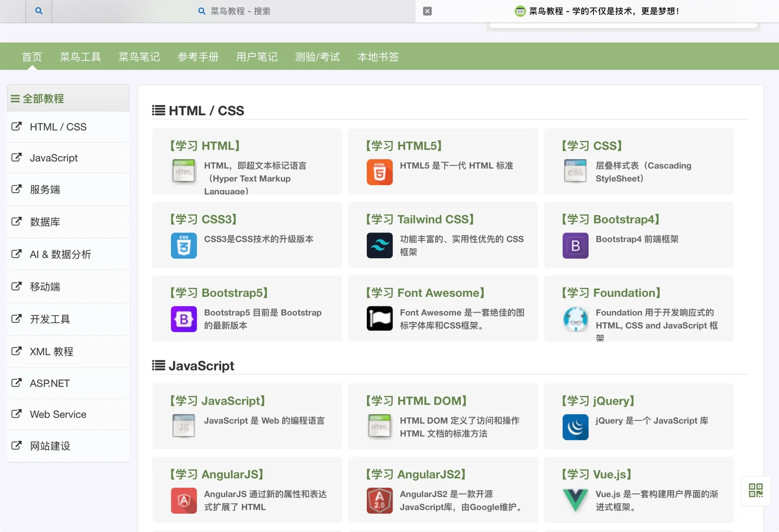Open the 【学习 Bootstrap4】 tutorial link
The width and height of the screenshot is (779, 532).
click(610, 219)
